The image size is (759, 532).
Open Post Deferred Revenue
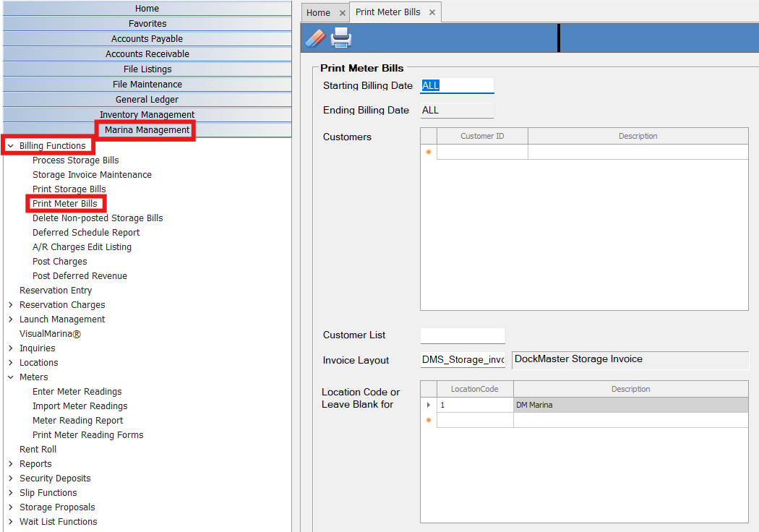pos(80,276)
